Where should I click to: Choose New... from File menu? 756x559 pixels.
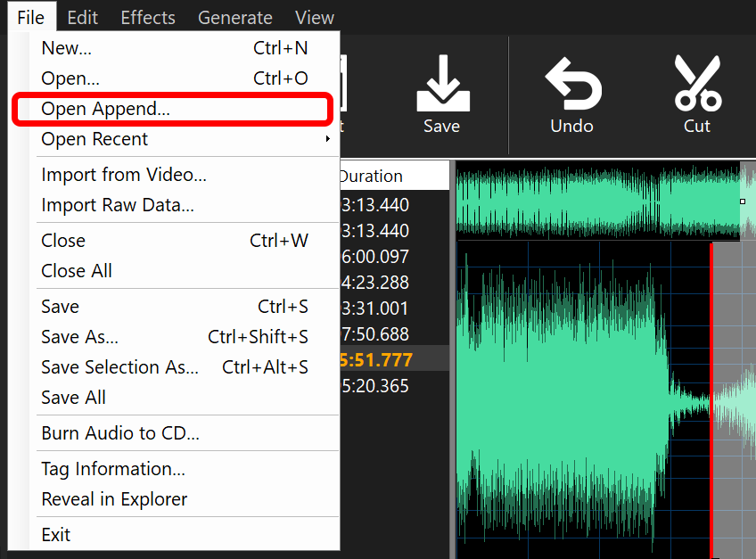(x=176, y=48)
